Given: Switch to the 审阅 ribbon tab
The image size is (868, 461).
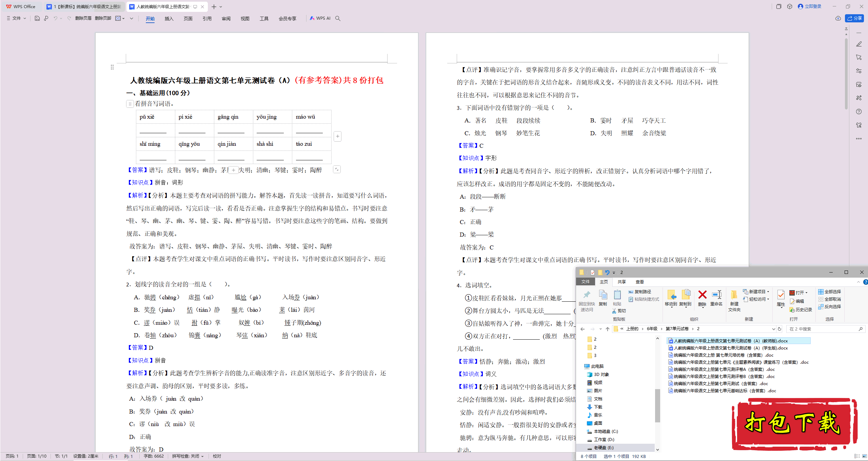Looking at the screenshot, I should [226, 19].
